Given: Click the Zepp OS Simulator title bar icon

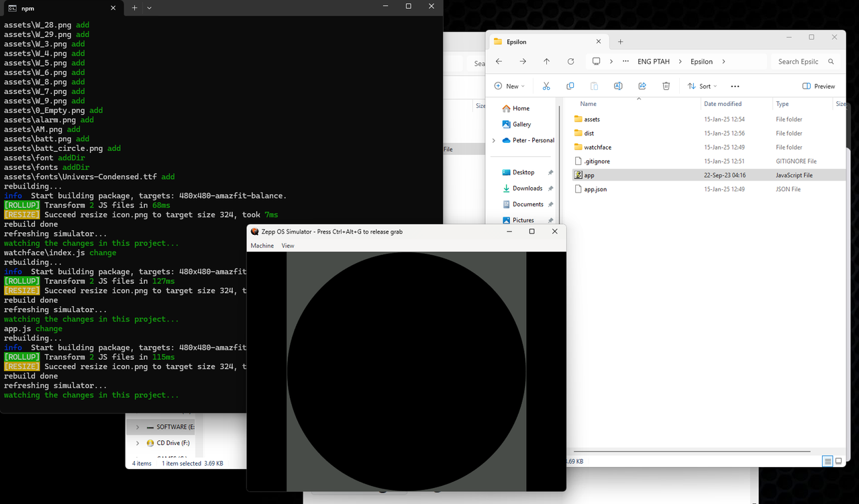Looking at the screenshot, I should point(255,232).
